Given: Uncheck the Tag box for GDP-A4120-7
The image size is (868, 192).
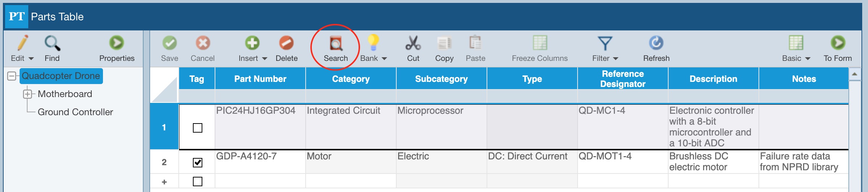Looking at the screenshot, I should (198, 163).
